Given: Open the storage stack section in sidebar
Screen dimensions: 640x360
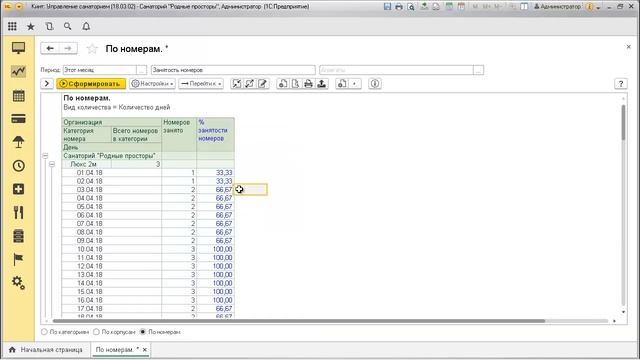Looking at the screenshot, I should click(18, 236).
